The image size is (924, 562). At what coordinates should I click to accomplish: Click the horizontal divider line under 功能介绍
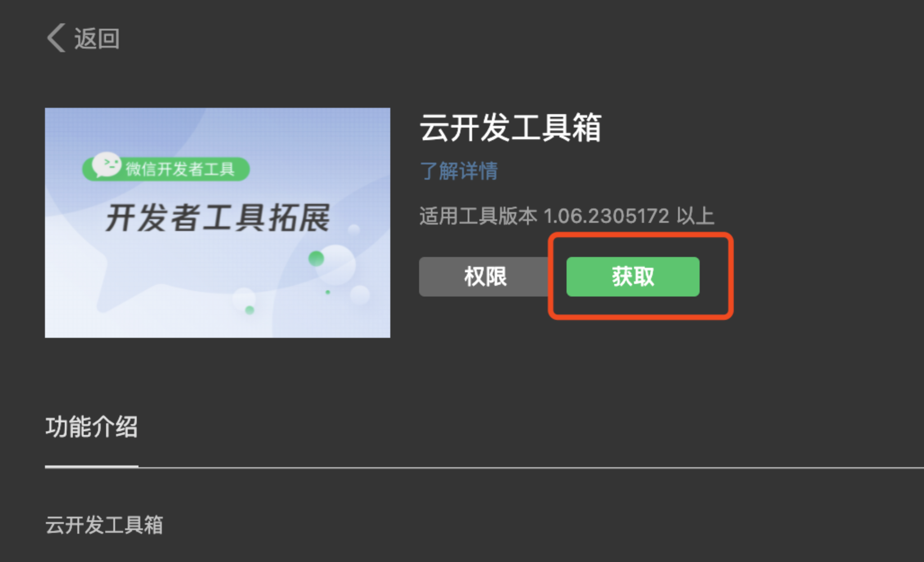(x=484, y=468)
